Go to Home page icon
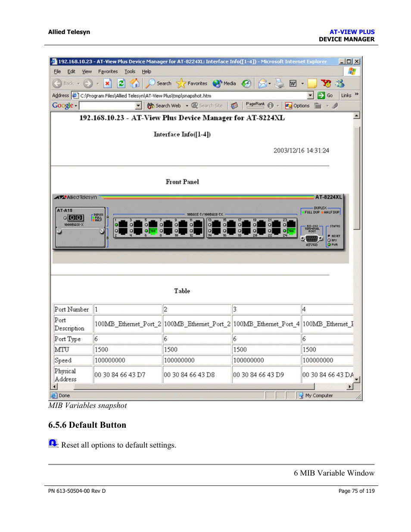 click(135, 83)
